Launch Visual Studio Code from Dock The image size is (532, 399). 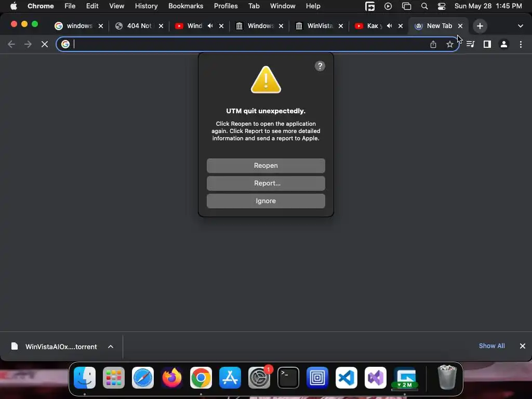tap(347, 378)
